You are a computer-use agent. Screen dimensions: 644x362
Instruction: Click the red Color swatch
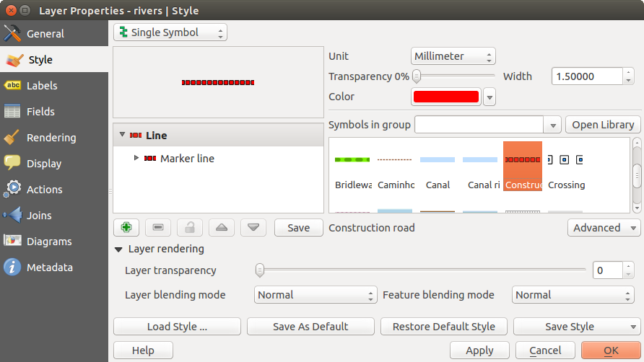[445, 97]
